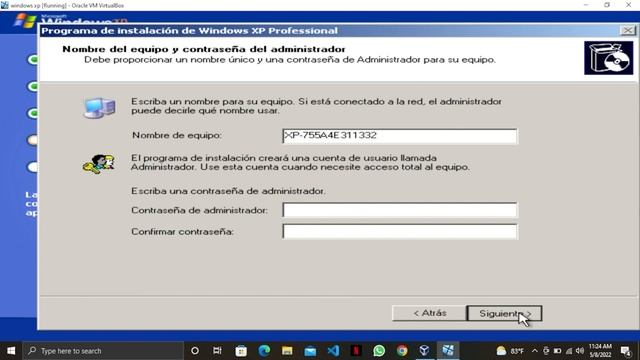
Task: Click the Contraseña de administrador field
Action: click(400, 210)
